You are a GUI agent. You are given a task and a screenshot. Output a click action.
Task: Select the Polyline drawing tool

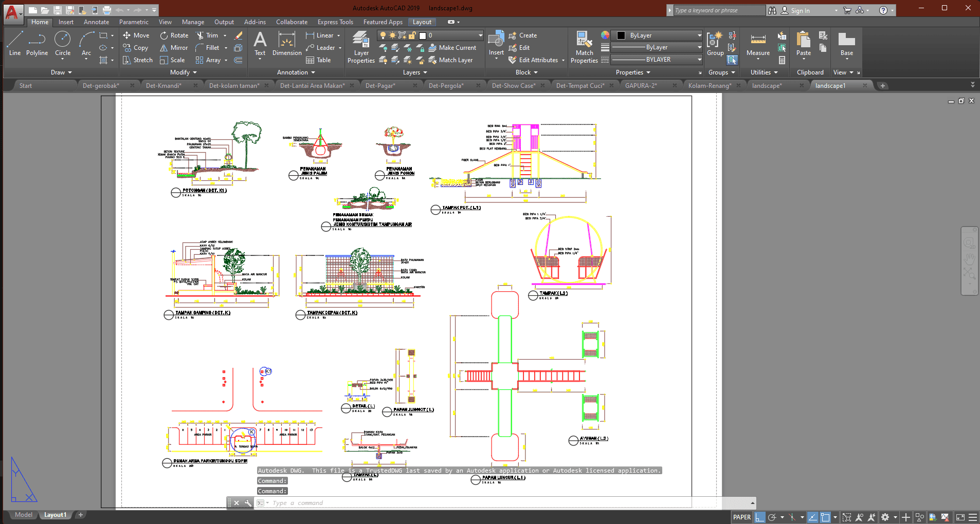click(x=37, y=44)
